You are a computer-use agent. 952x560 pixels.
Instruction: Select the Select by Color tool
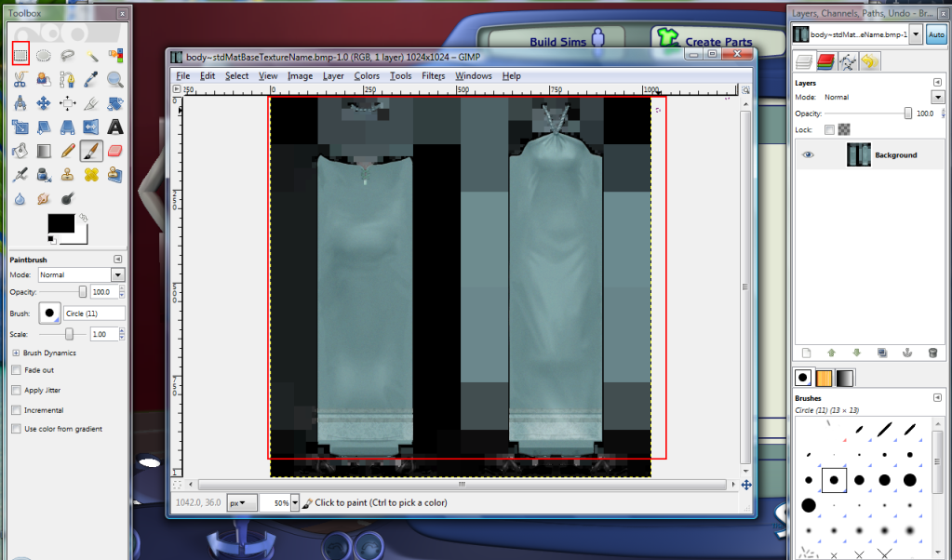114,56
